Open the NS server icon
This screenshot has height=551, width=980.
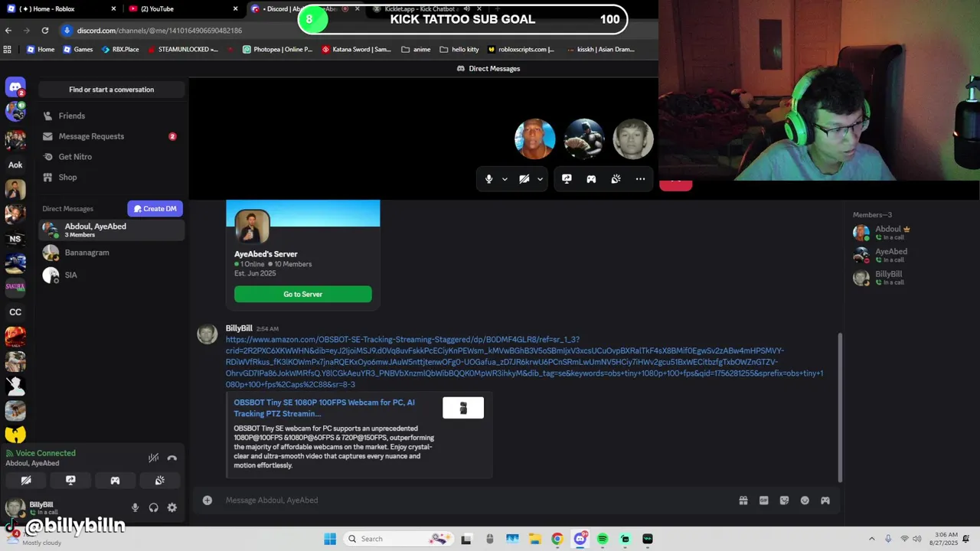point(15,239)
